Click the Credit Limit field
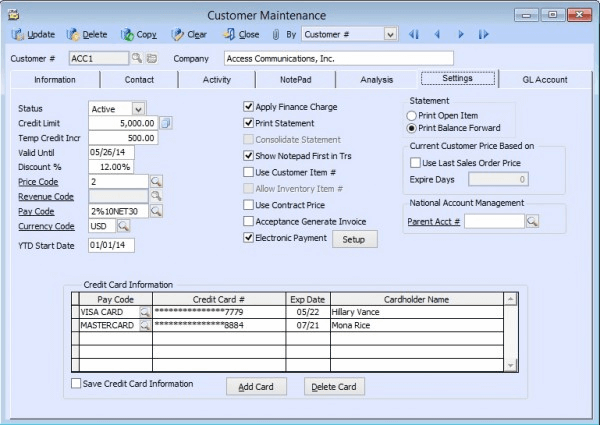Image resolution: width=600 pixels, height=425 pixels. (123, 123)
